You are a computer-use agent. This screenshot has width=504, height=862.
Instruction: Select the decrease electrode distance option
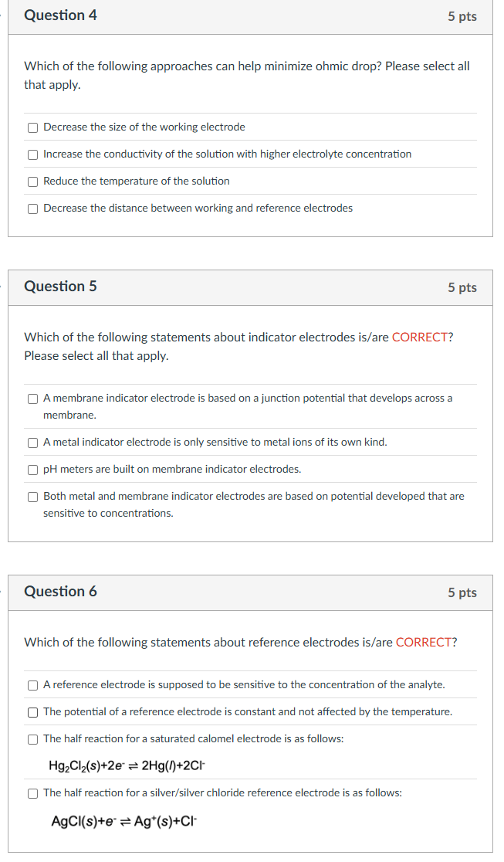click(x=32, y=208)
